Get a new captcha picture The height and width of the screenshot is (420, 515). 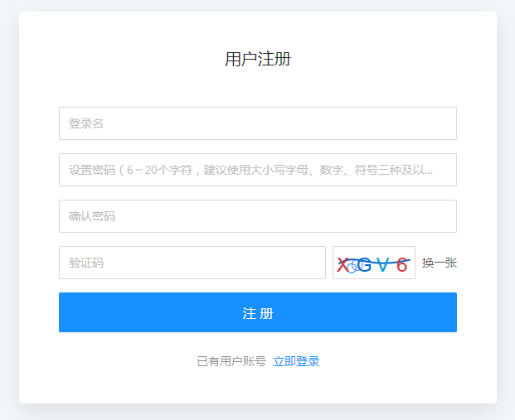(439, 263)
